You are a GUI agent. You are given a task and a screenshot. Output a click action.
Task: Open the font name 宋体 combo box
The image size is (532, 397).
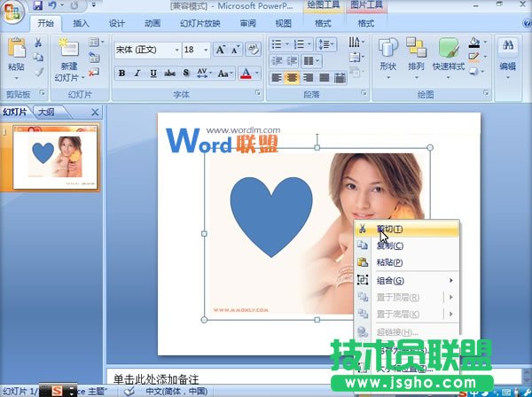pyautogui.click(x=147, y=51)
